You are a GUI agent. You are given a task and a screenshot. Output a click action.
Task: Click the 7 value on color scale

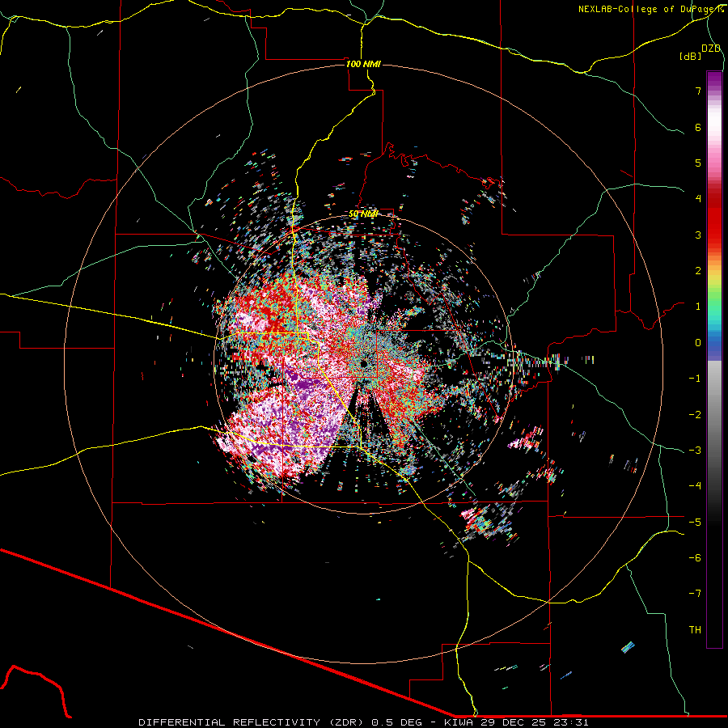point(698,91)
